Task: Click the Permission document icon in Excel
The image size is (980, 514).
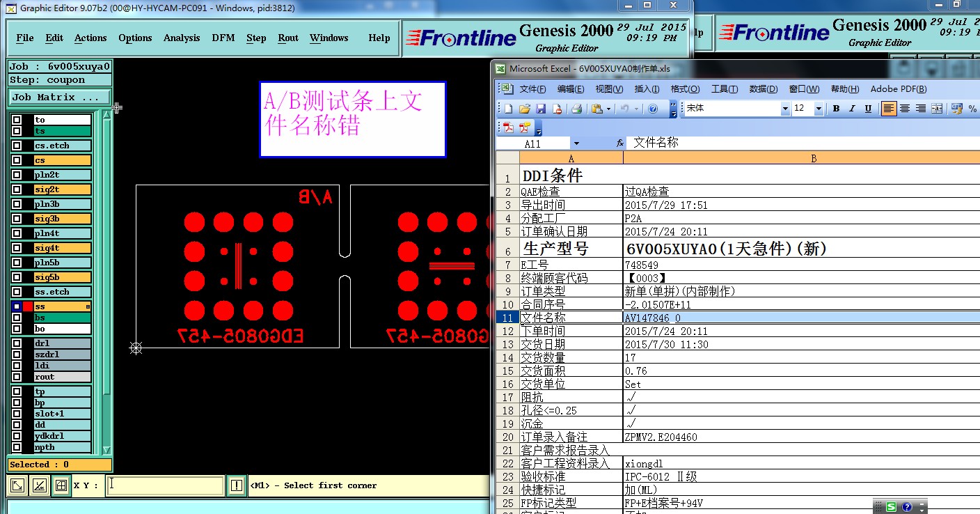Action: point(557,109)
